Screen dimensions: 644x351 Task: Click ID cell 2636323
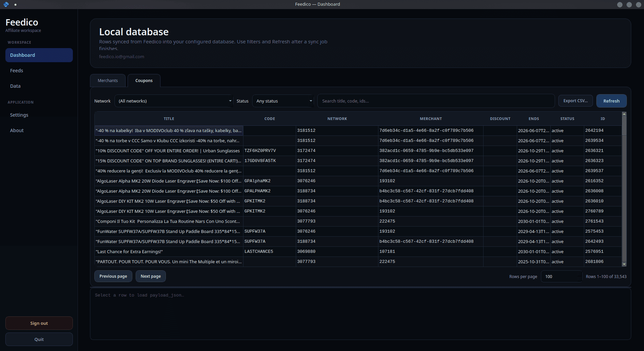click(x=603, y=161)
